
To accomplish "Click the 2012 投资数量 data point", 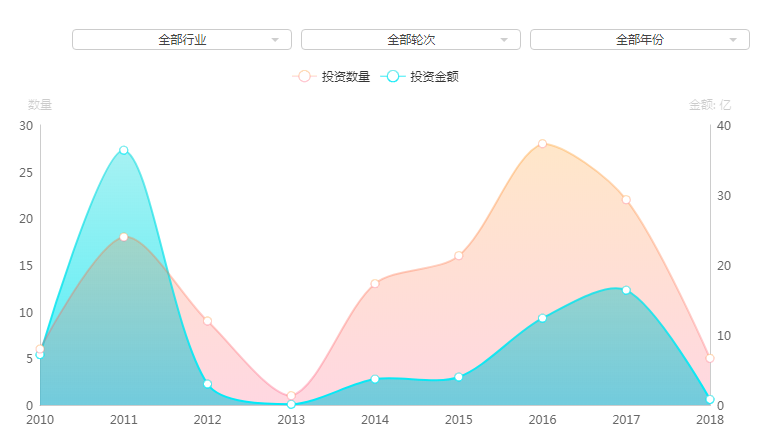I will [x=207, y=321].
